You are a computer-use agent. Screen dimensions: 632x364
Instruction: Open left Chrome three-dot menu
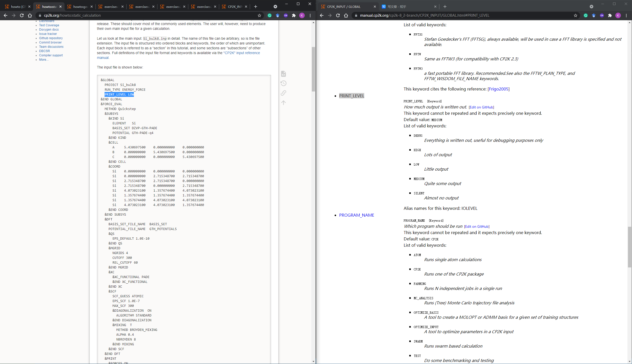point(310,15)
